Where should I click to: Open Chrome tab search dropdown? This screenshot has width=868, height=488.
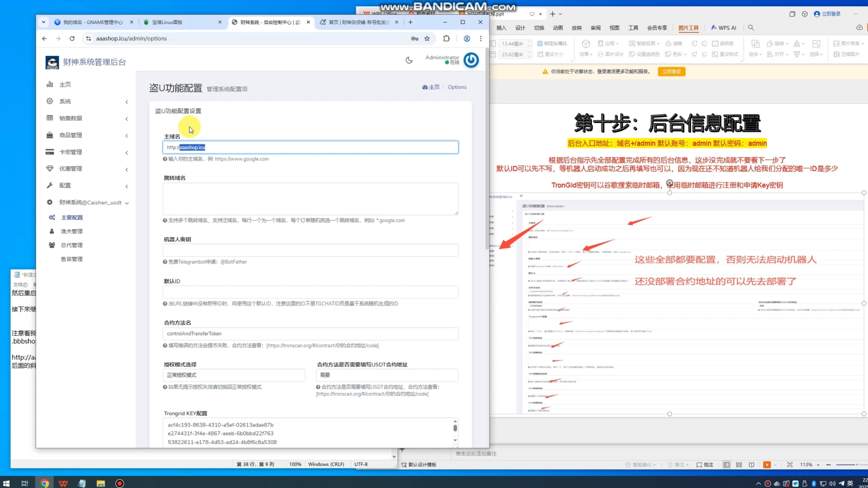coord(43,22)
